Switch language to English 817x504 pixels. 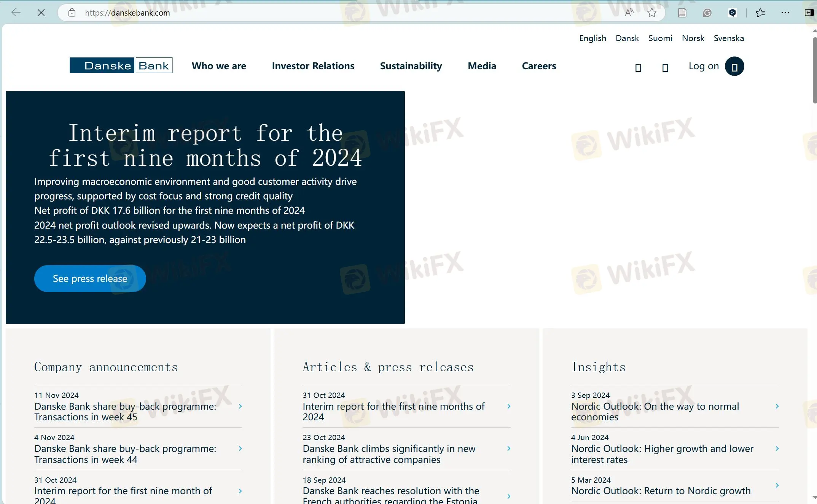click(592, 38)
